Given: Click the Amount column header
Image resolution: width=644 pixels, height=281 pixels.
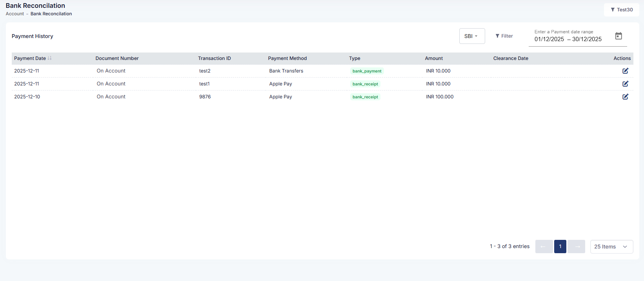Looking at the screenshot, I should click(x=434, y=58).
